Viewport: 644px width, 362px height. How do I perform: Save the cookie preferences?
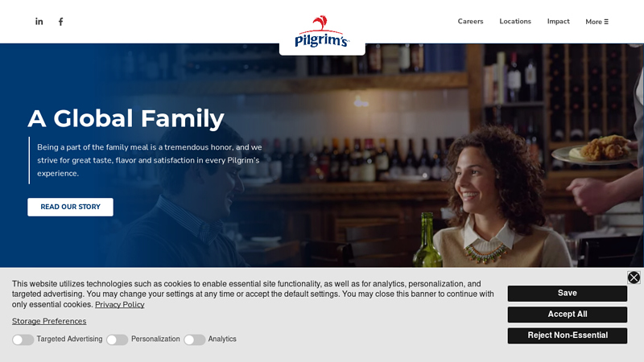click(568, 294)
